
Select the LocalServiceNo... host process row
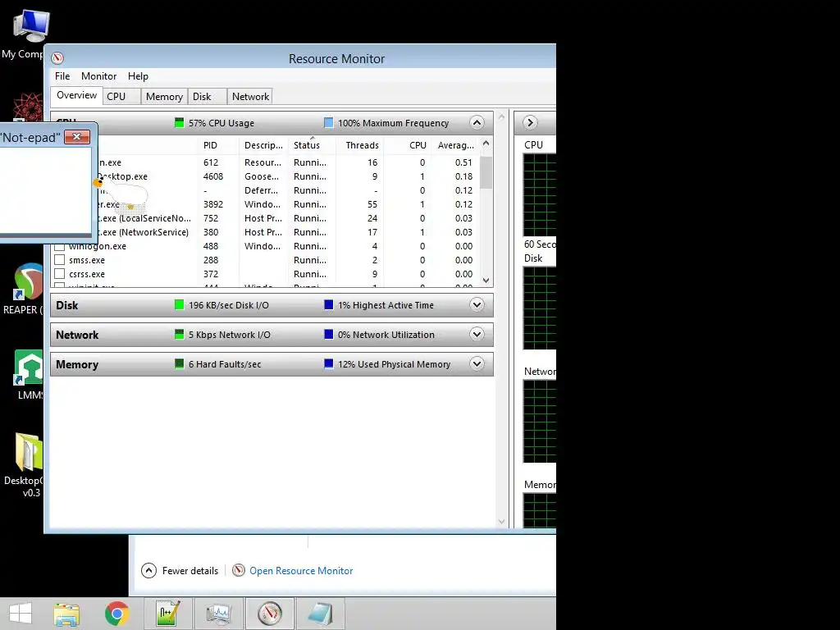(289, 218)
